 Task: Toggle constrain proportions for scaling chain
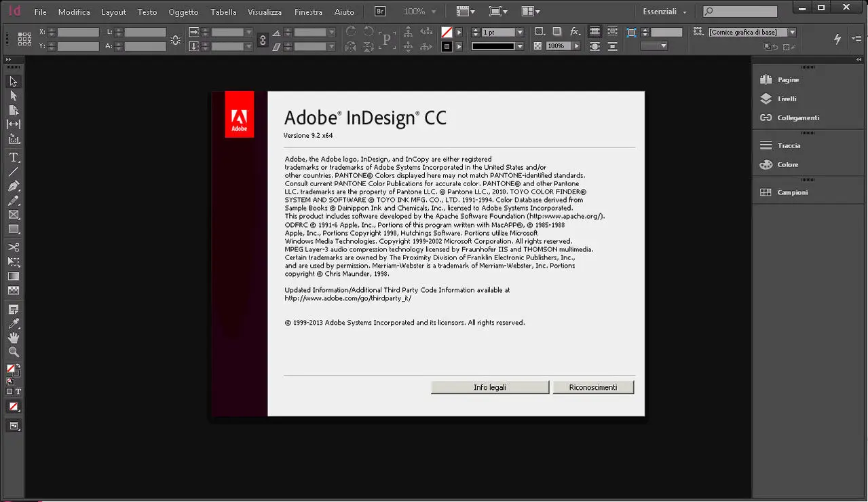click(x=263, y=39)
